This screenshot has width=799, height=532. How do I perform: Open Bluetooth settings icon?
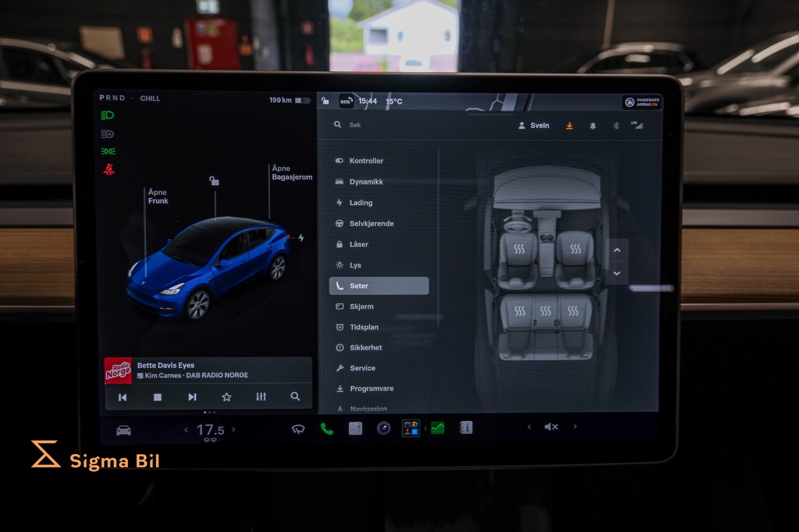[x=616, y=126]
